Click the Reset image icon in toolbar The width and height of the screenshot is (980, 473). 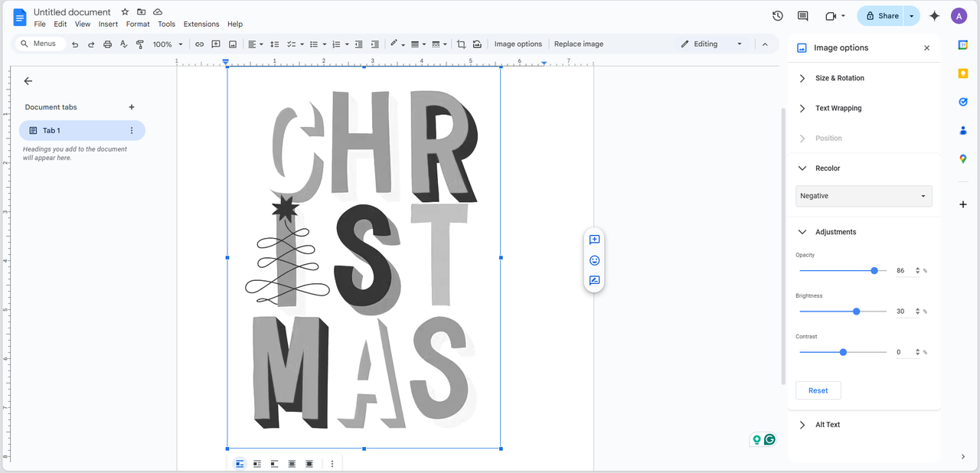478,44
